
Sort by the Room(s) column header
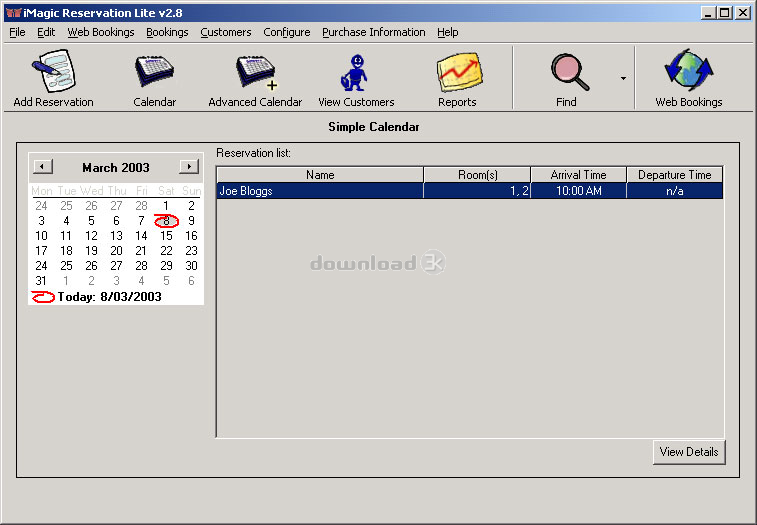[477, 175]
